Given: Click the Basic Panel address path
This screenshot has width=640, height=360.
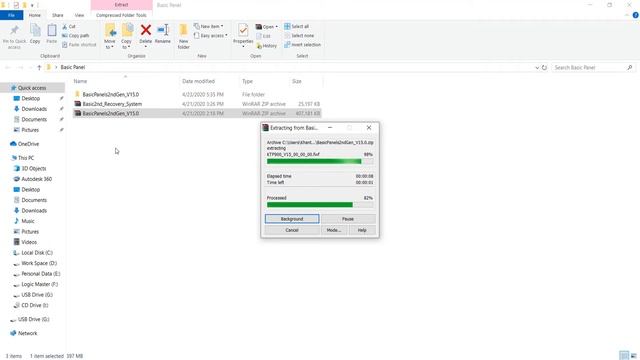Looking at the screenshot, I should (73, 67).
